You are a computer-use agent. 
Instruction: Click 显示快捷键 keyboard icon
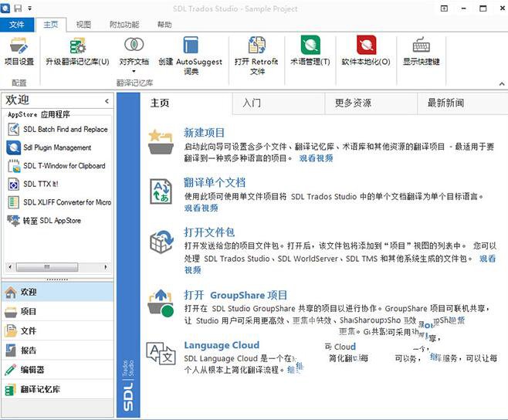click(x=422, y=45)
